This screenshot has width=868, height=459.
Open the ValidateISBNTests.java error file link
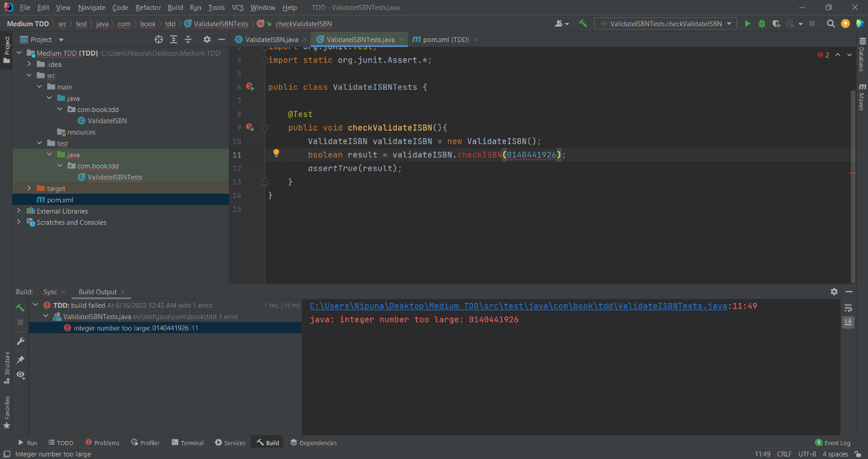[x=518, y=306]
